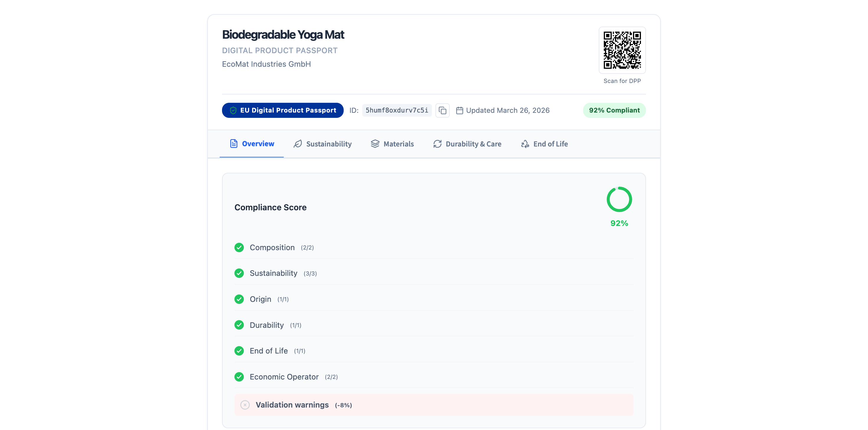Click the Durability (1/1) label

click(x=276, y=325)
